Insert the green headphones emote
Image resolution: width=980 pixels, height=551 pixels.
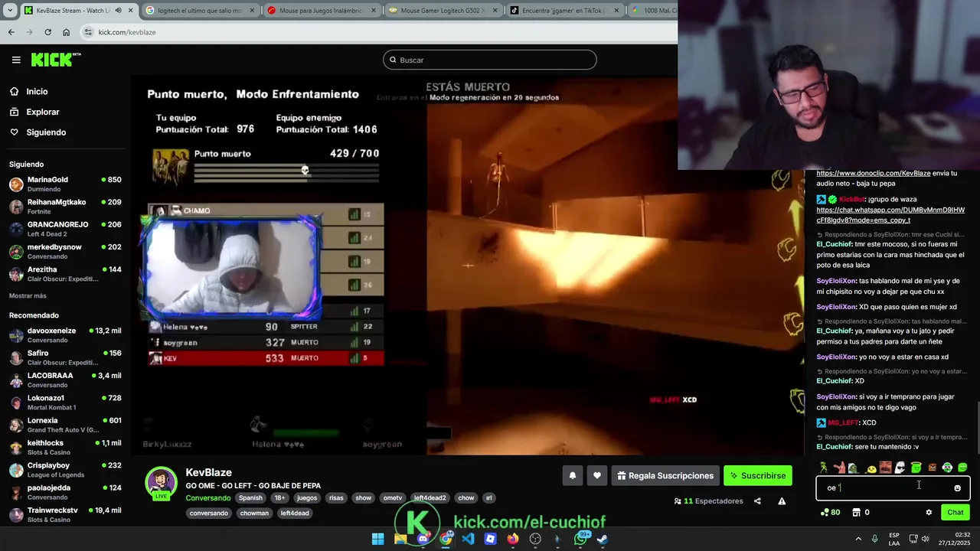947,468
